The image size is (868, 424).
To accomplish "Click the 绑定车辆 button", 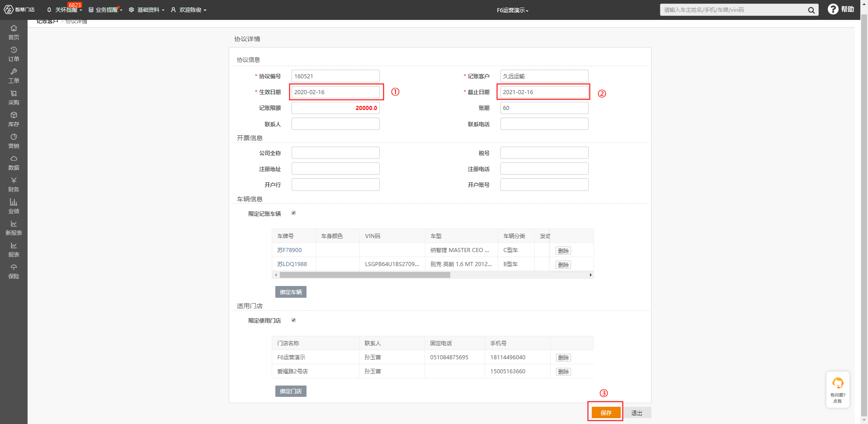I will [x=291, y=292].
